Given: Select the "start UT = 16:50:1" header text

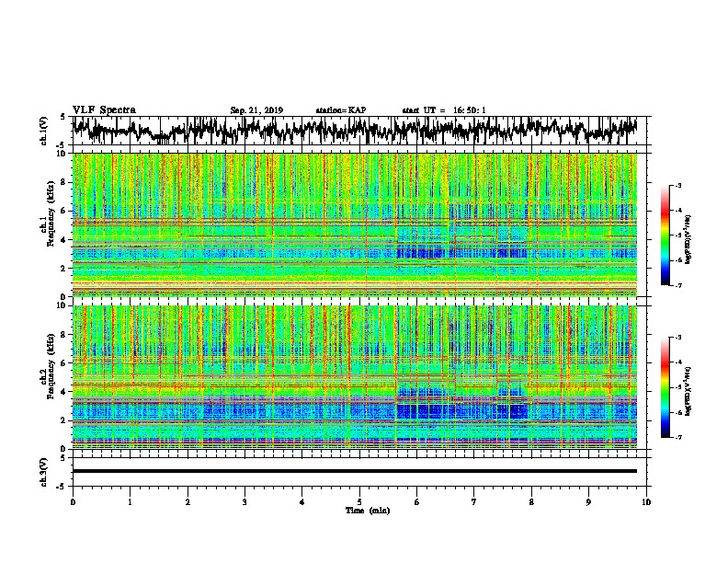Looking at the screenshot, I should point(444,110).
